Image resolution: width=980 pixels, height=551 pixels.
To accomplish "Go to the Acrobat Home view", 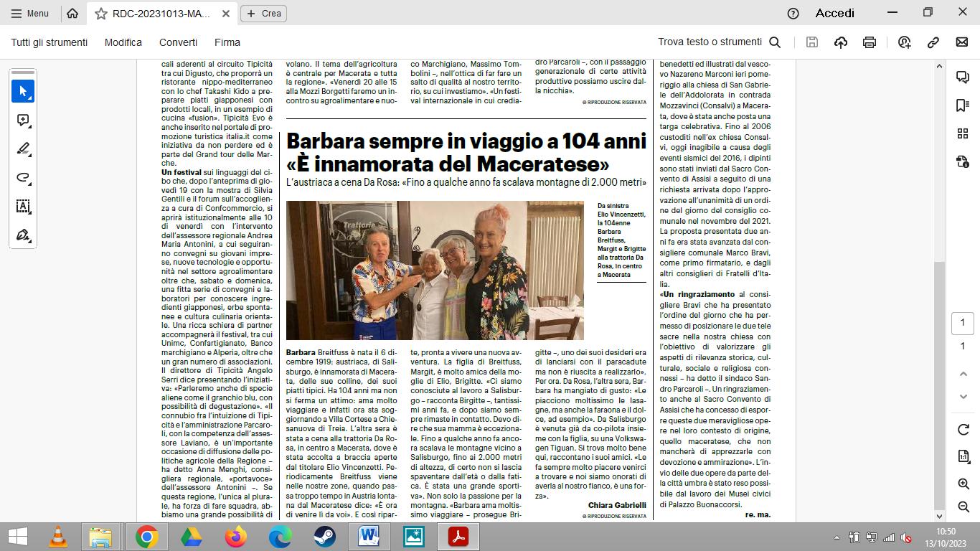I will click(x=72, y=13).
